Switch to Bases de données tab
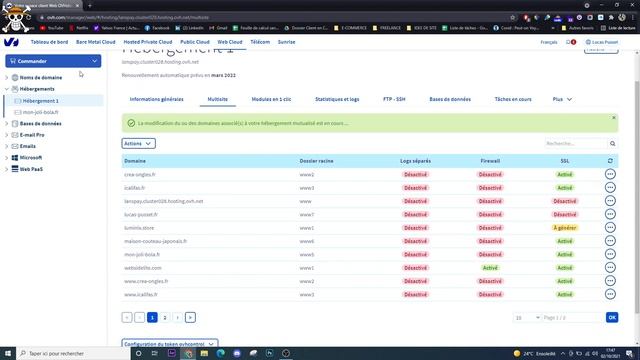This screenshot has height=360, width=640. (450, 99)
